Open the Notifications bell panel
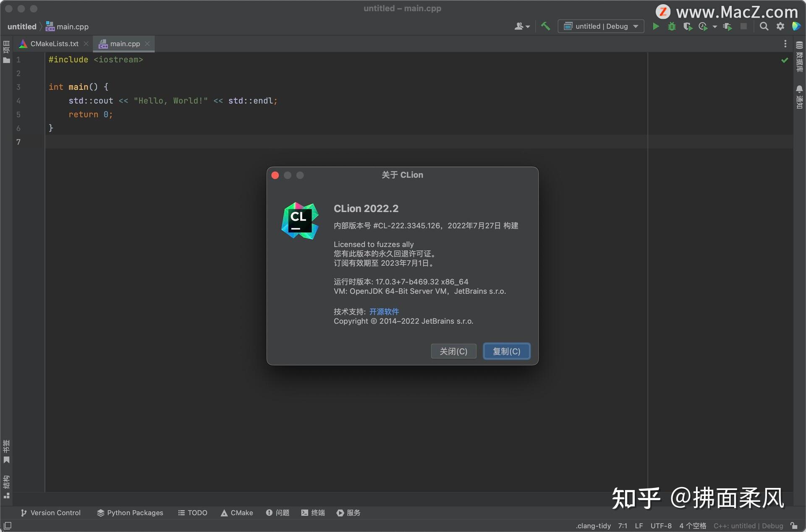 coord(799,97)
